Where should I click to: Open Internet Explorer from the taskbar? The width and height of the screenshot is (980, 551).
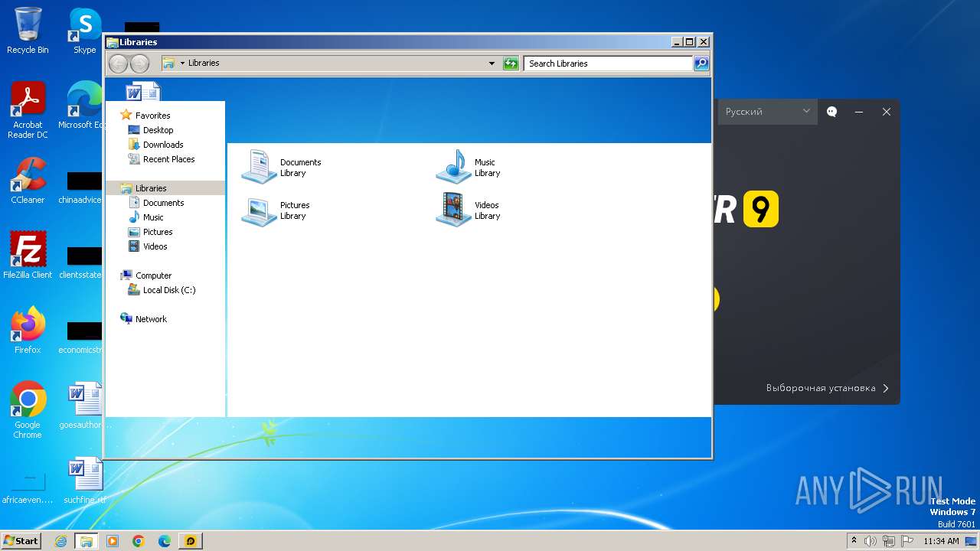61,541
